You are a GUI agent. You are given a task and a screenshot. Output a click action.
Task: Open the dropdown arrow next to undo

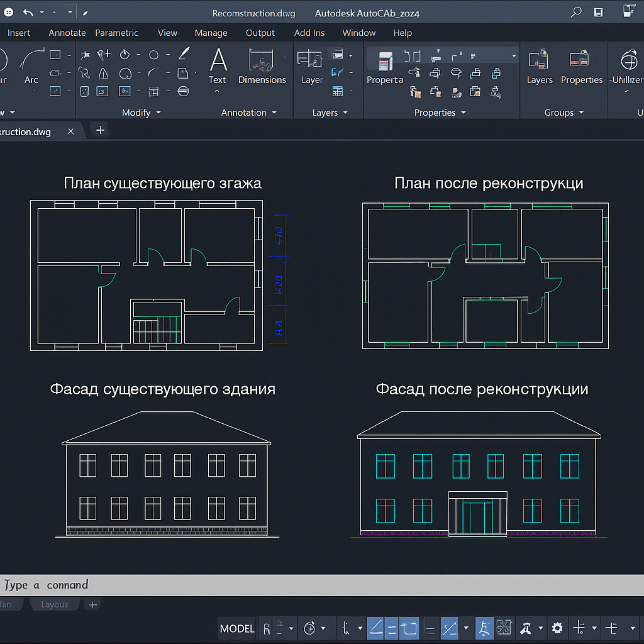click(x=42, y=13)
